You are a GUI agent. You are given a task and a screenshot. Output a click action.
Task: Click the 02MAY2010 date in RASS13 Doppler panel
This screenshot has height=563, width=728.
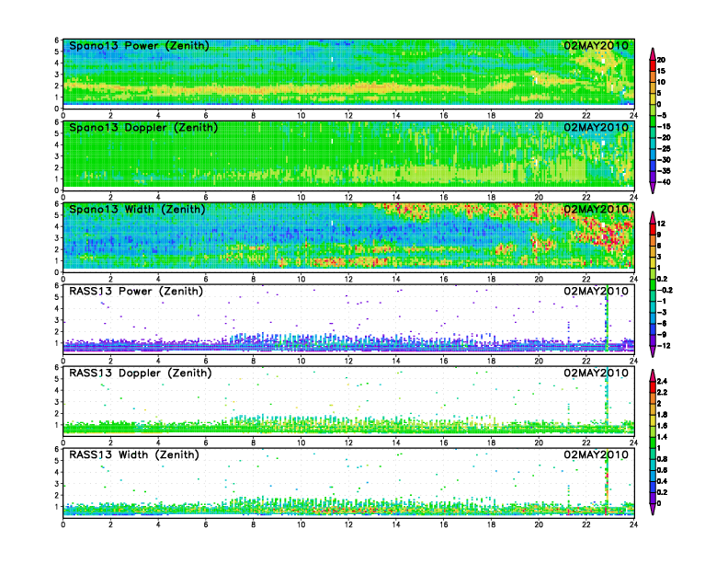596,373
